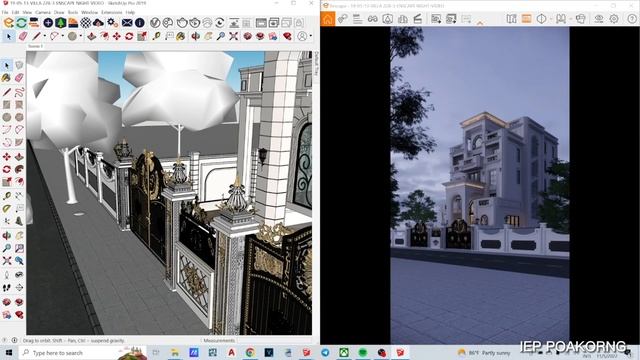The width and height of the screenshot is (640, 360).
Task: Open Enscape cloud Uploads icon in SketchUp
Action: click(98, 23)
